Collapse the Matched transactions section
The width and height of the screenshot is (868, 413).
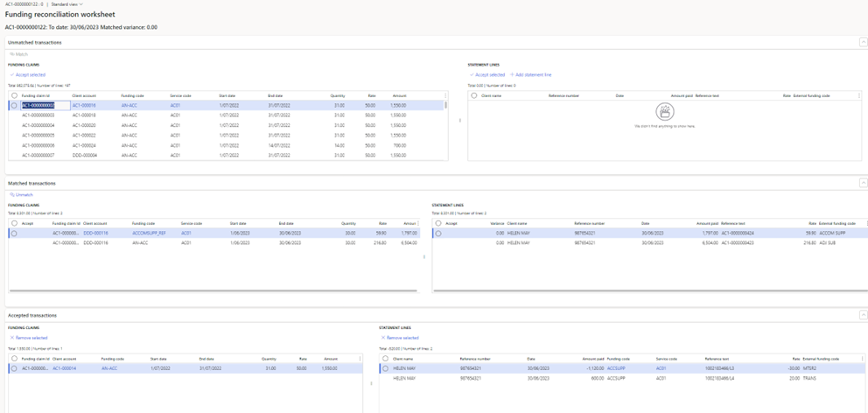point(863,183)
